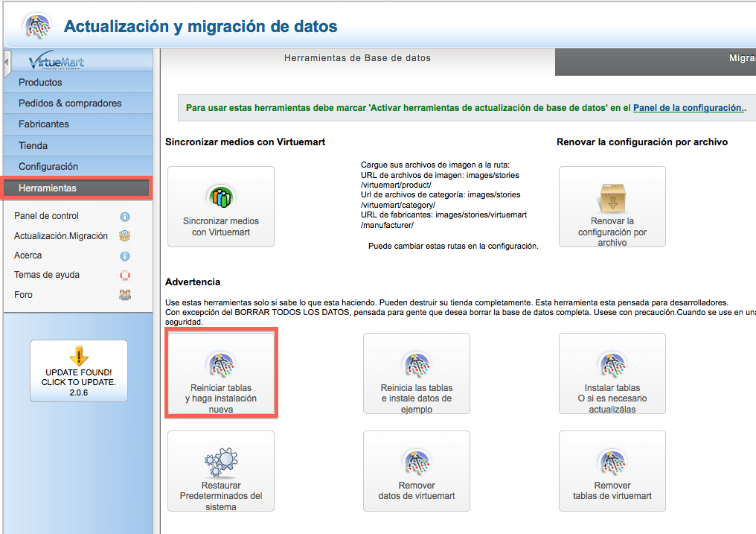Click the UPDATE FOUND! 2.0.6 button
The width and height of the screenshot is (756, 534).
click(79, 371)
